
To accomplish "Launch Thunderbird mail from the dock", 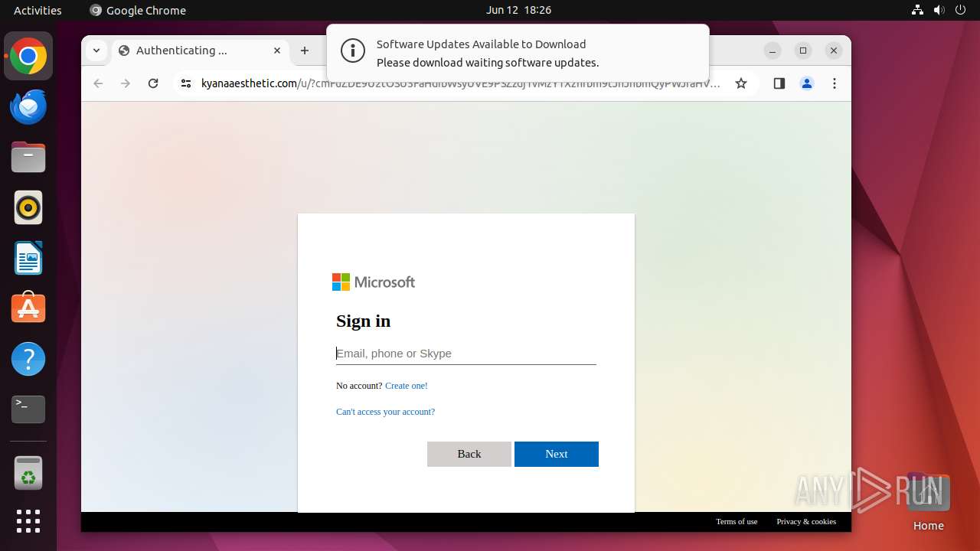I will pos(28,106).
